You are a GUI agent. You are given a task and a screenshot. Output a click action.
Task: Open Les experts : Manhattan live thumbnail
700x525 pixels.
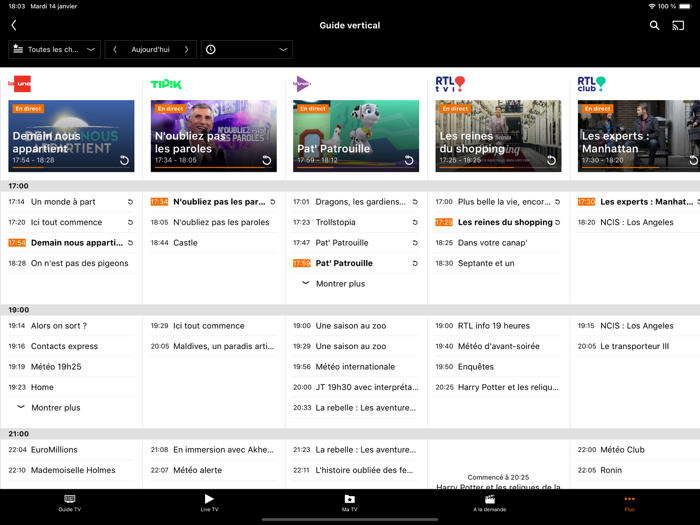[x=639, y=136]
